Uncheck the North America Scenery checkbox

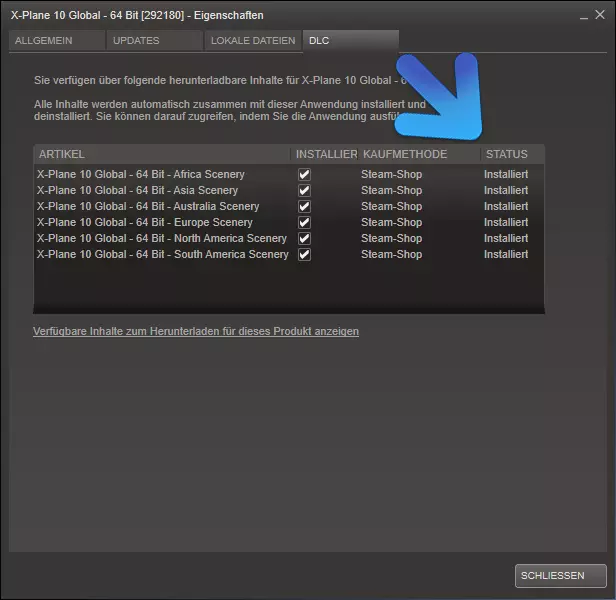tap(304, 239)
